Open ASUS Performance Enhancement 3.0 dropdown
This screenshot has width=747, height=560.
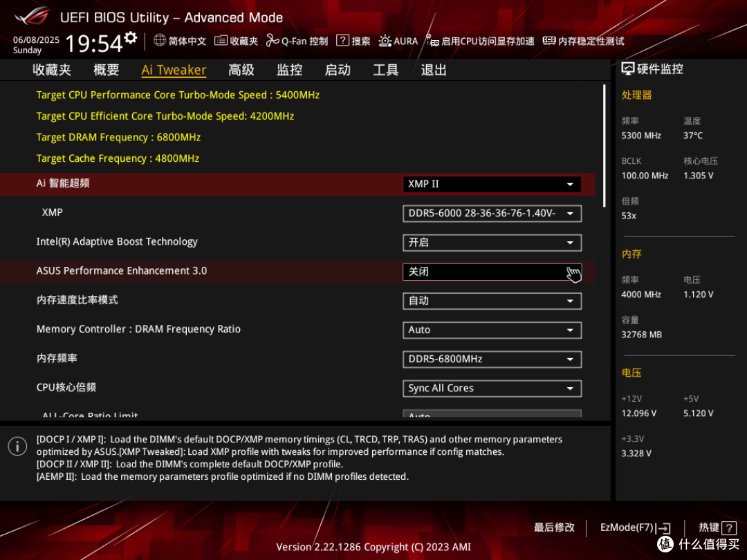pos(492,272)
